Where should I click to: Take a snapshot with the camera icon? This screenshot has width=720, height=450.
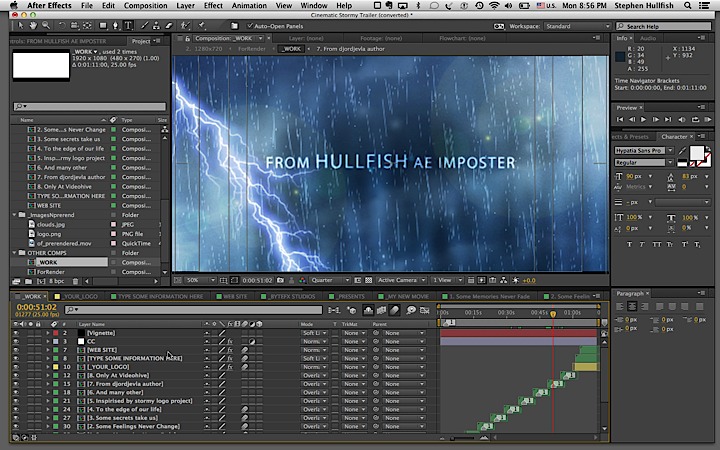(280, 280)
